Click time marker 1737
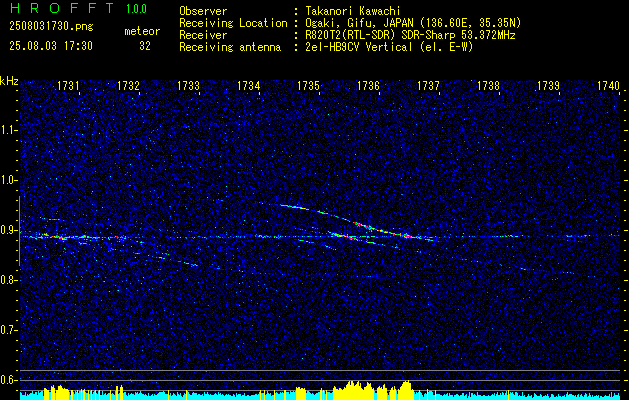This screenshot has width=629, height=400. point(429,85)
